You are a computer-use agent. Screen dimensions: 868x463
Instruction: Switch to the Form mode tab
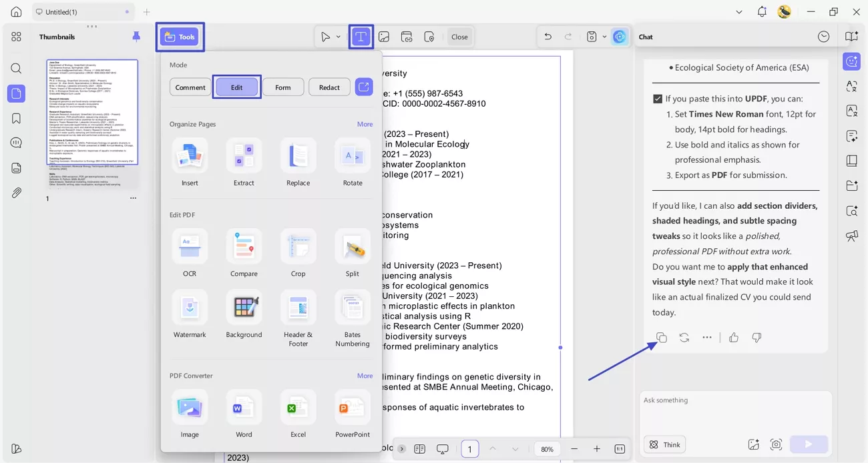tap(283, 87)
